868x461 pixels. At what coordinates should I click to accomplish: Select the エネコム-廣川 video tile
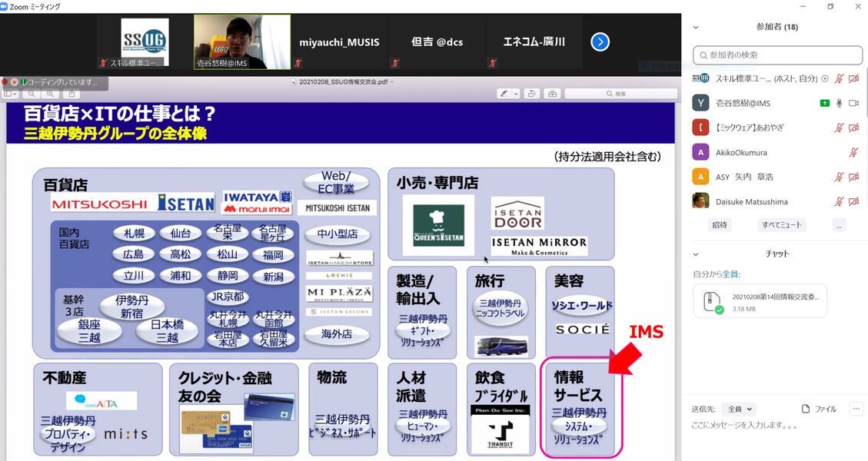pyautogui.click(x=534, y=42)
